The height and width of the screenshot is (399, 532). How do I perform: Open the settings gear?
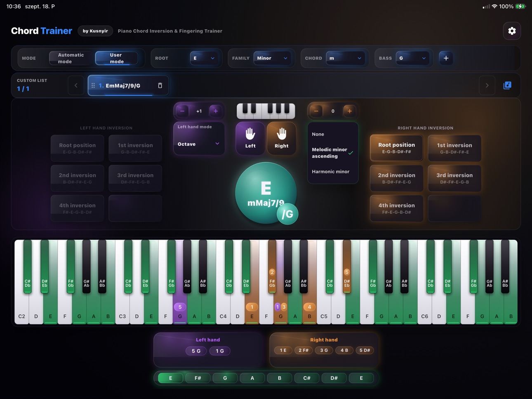512,31
